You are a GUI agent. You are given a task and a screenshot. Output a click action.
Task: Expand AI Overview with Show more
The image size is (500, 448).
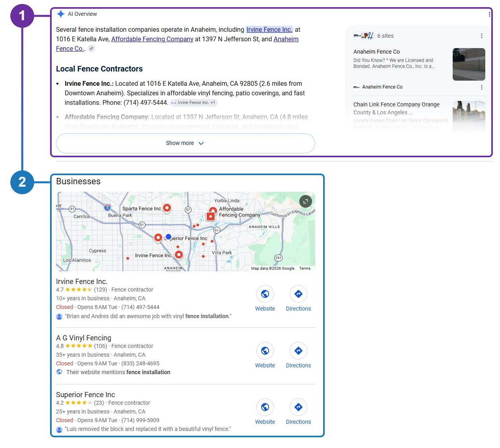pos(186,143)
